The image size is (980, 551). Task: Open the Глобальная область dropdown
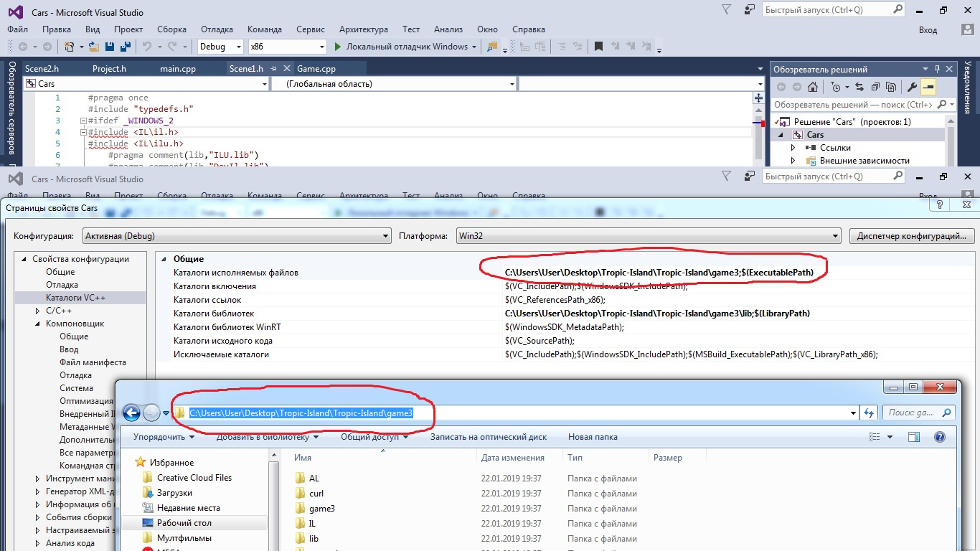click(x=394, y=84)
